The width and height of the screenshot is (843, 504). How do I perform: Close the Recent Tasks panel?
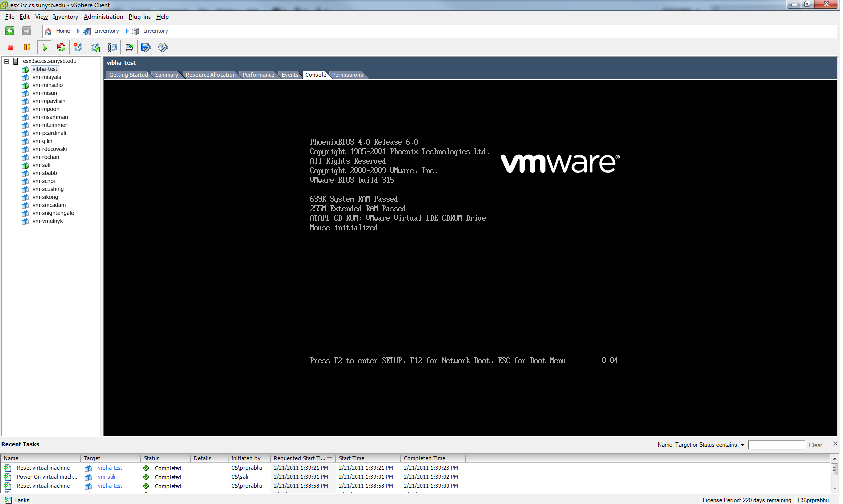point(835,444)
